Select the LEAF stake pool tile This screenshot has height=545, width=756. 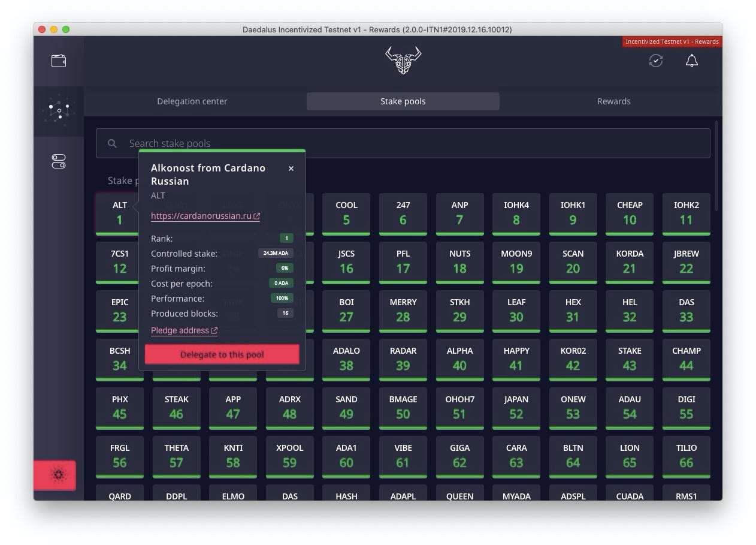pyautogui.click(x=516, y=311)
